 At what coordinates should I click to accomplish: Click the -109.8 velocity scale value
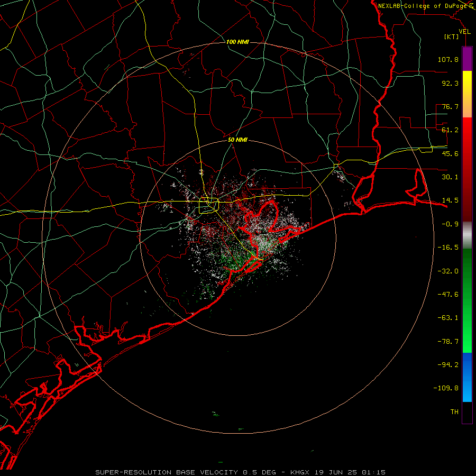446,388
